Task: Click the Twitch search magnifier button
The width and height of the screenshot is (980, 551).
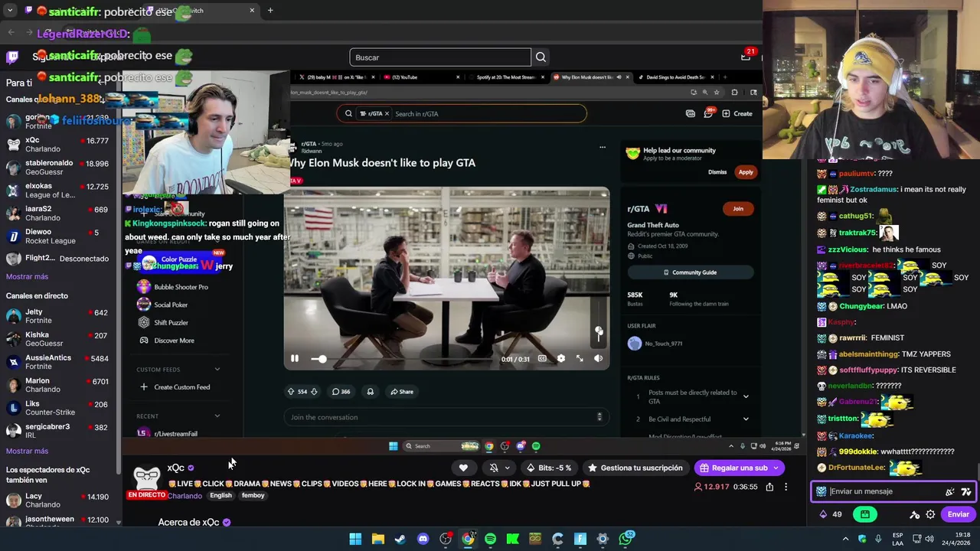Action: 541,57
